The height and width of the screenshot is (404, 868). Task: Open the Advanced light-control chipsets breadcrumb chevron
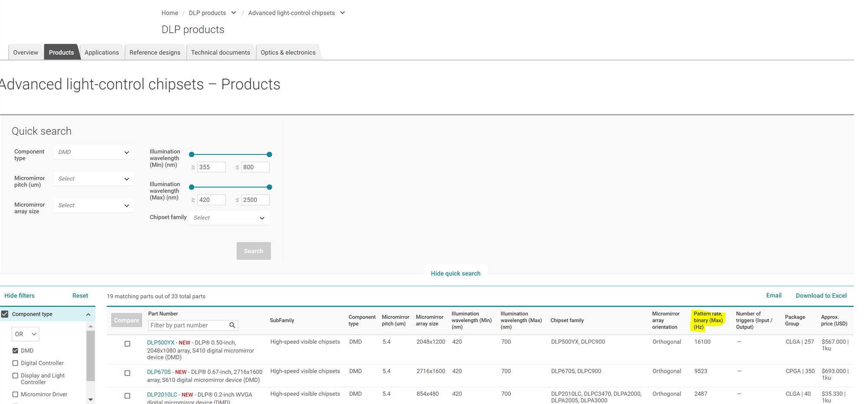[x=342, y=13]
